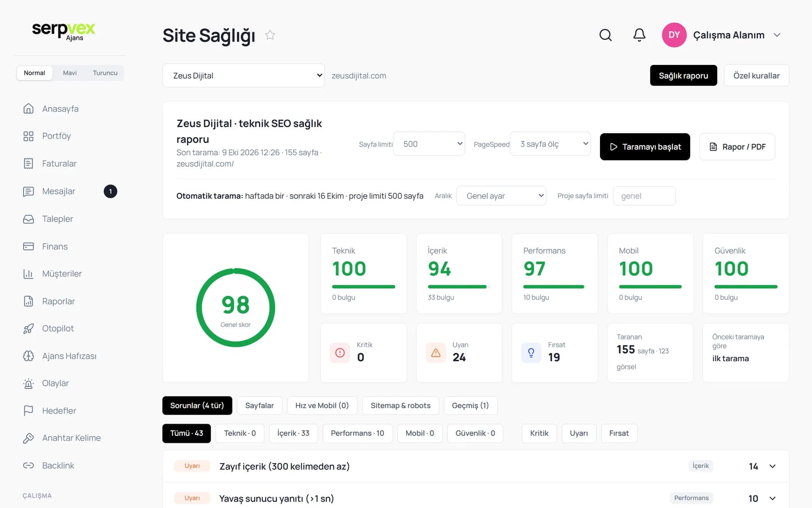Open notifications bell

[639, 35]
